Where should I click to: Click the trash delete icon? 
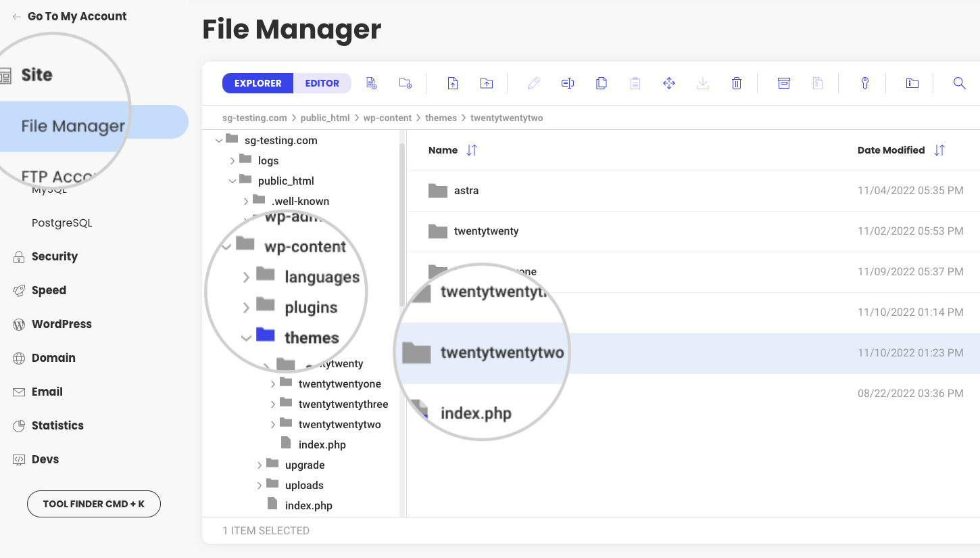coord(737,83)
